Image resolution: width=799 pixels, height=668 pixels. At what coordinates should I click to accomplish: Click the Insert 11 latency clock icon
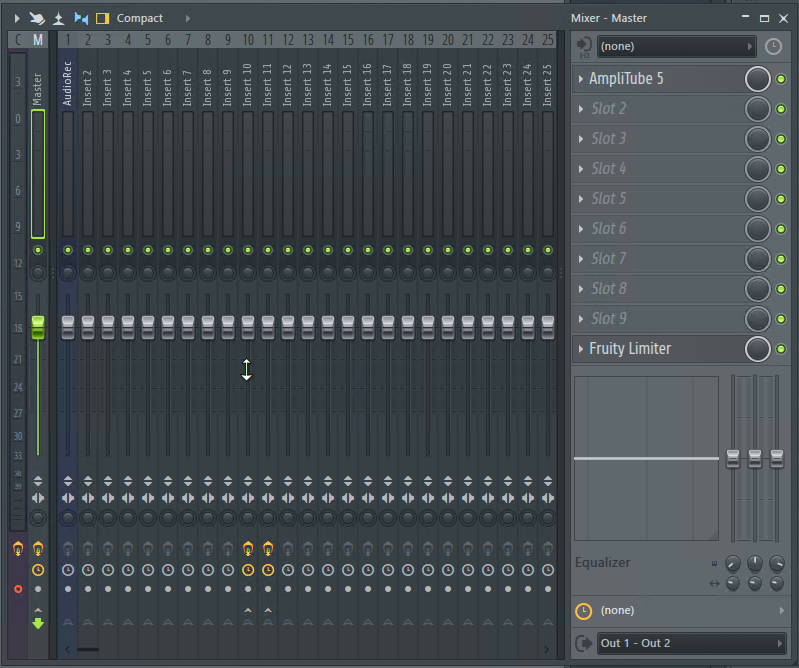(268, 570)
